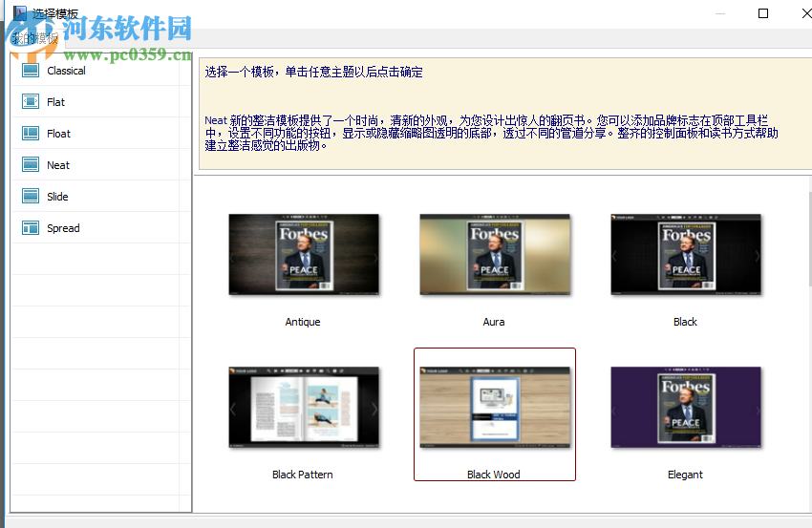Minimize the template selection window

[720, 13]
